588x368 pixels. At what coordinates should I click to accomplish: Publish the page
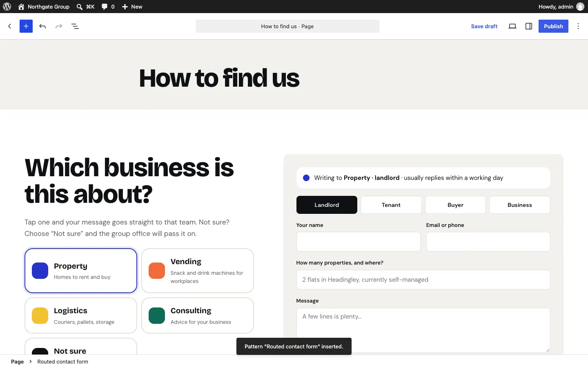click(553, 26)
